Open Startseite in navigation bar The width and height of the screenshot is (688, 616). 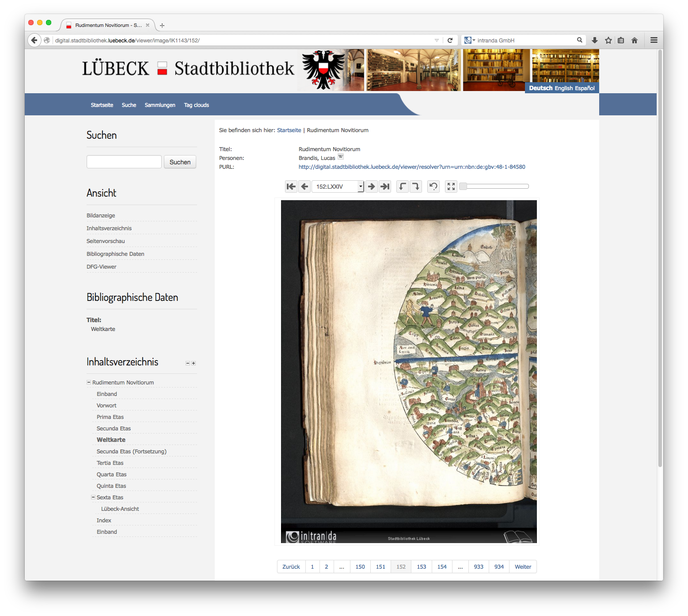[x=102, y=105]
